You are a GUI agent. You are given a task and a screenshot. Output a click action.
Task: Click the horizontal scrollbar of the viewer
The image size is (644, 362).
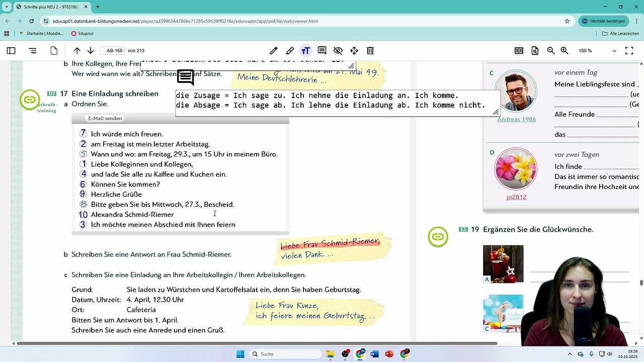257,343
